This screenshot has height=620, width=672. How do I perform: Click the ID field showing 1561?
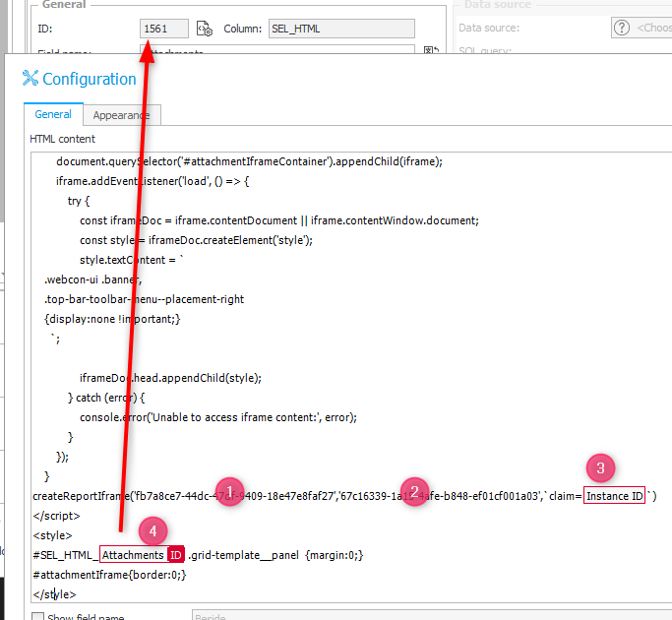(163, 29)
